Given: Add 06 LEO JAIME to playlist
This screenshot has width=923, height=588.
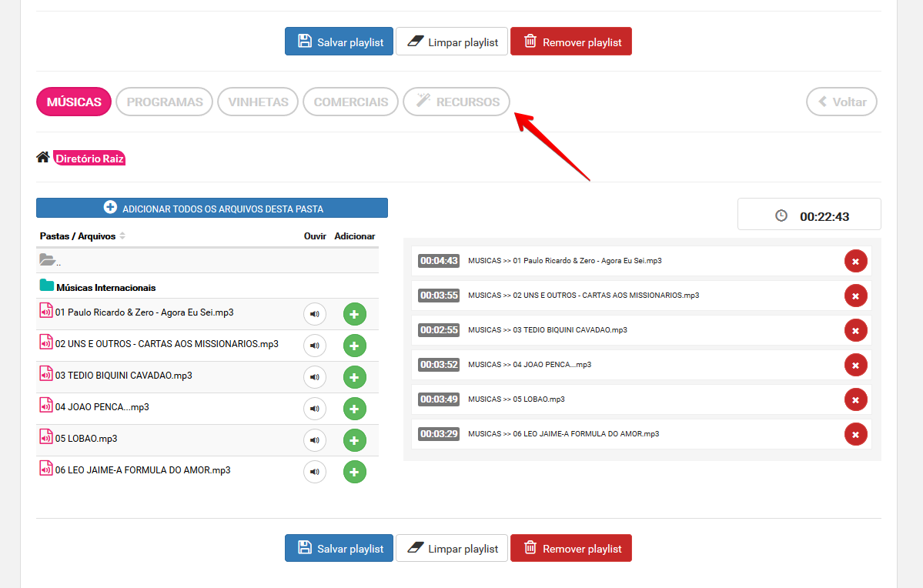Looking at the screenshot, I should pos(354,472).
